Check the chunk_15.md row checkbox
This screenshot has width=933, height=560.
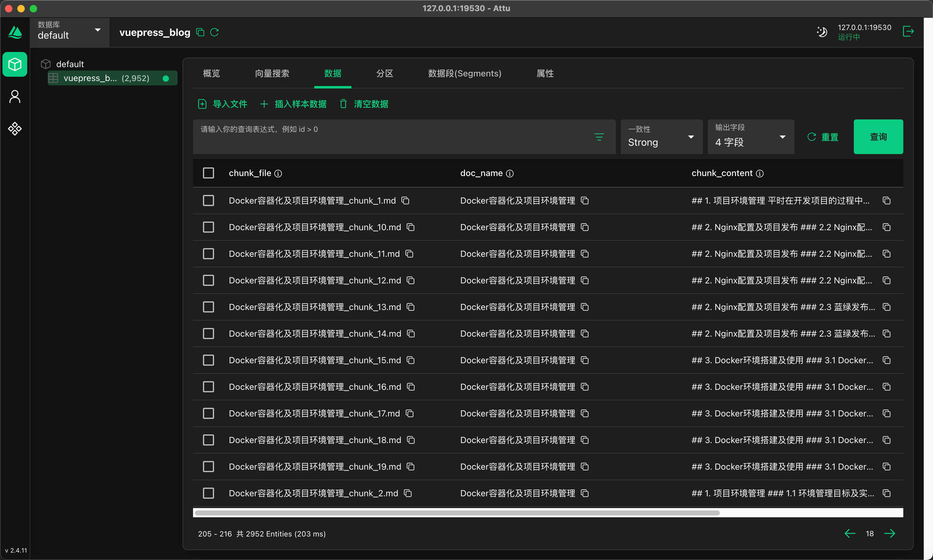tap(208, 360)
